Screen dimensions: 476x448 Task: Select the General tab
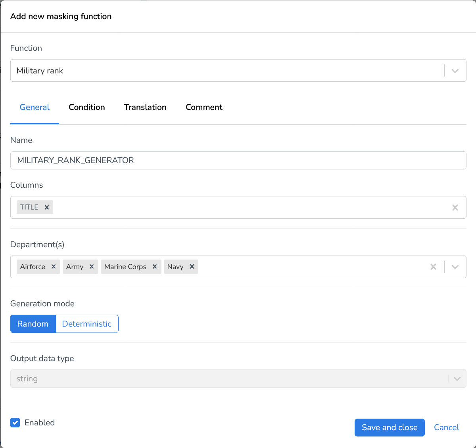[x=35, y=107]
